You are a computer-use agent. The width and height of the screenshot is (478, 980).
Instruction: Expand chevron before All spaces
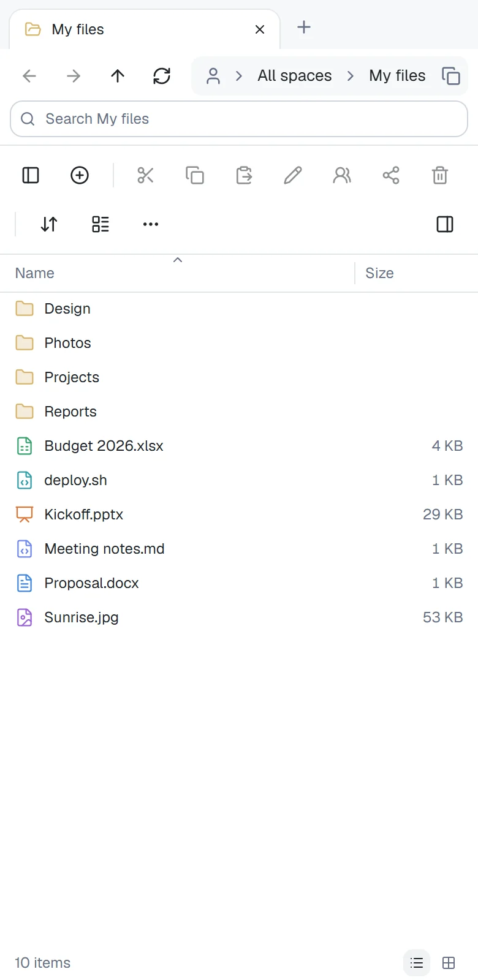pyautogui.click(x=239, y=76)
